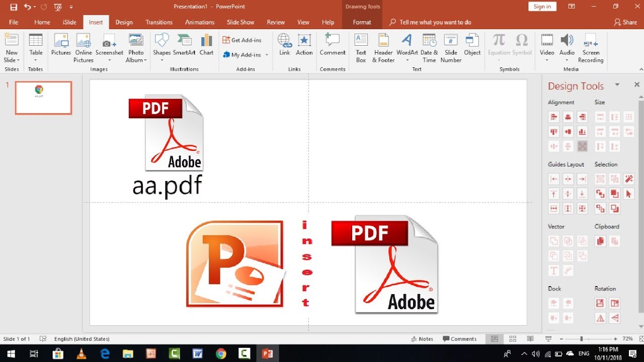Click align left icon in Design Tools Alignment
644x362 pixels.
click(x=554, y=117)
